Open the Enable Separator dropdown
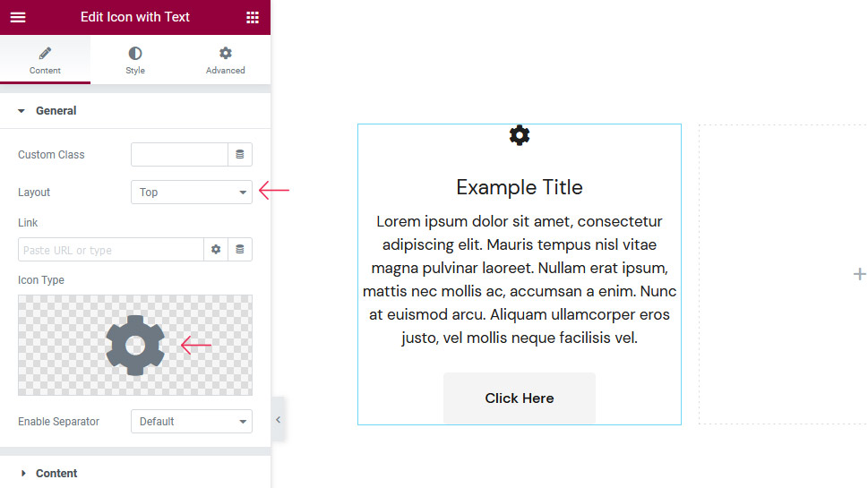This screenshot has height=488, width=868. 192,421
